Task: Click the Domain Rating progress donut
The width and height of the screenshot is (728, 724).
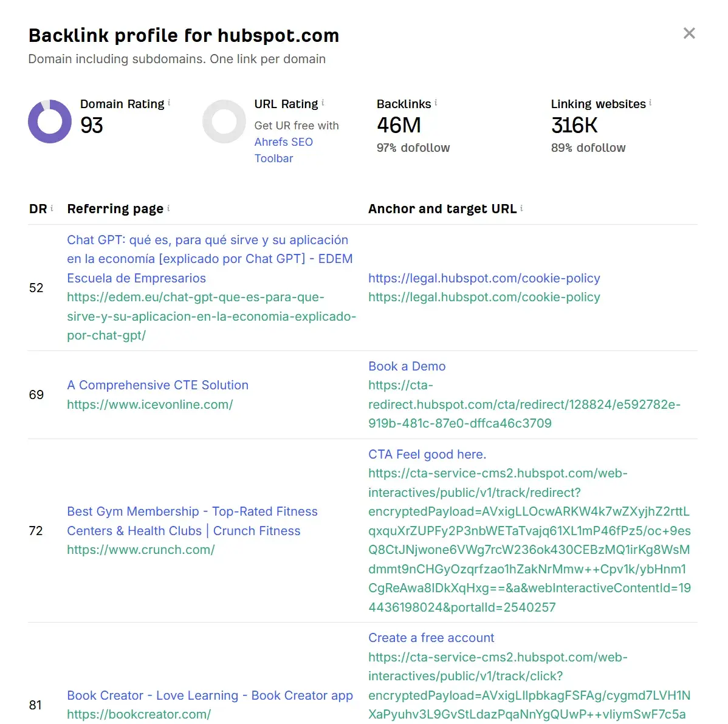Action: [49, 121]
